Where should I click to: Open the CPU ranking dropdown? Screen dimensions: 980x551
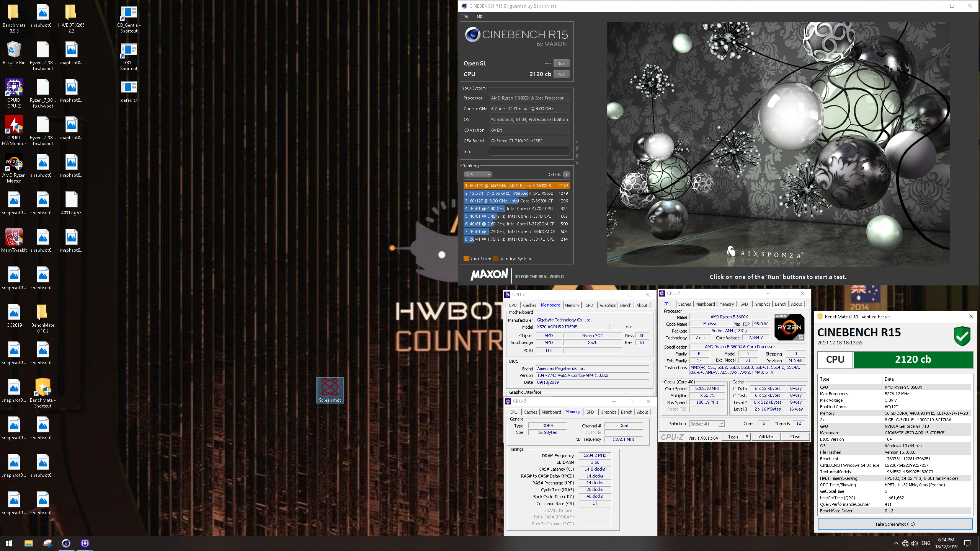pyautogui.click(x=478, y=174)
